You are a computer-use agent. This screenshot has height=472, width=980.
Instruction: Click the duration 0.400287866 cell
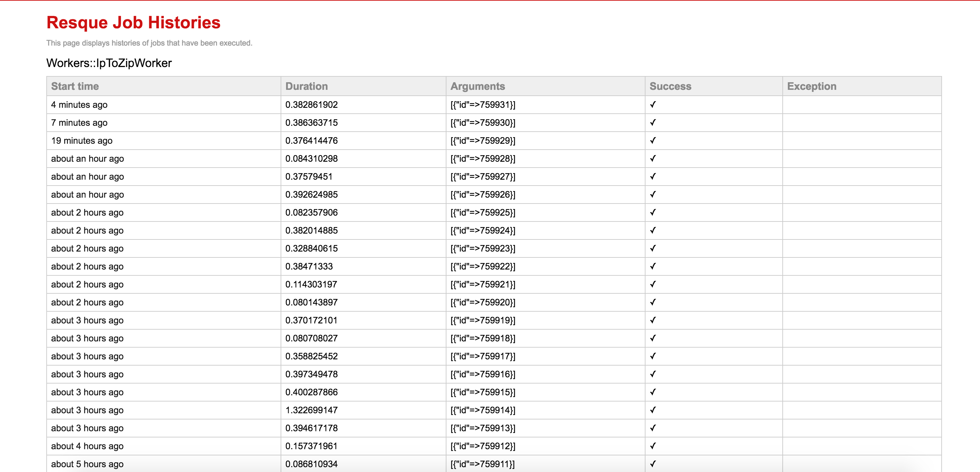[x=311, y=392]
